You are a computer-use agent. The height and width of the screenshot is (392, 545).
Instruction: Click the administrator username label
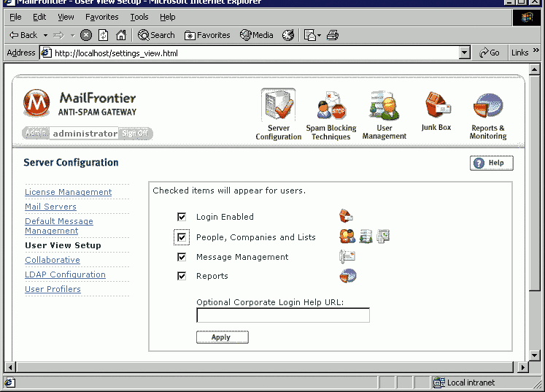coord(85,133)
